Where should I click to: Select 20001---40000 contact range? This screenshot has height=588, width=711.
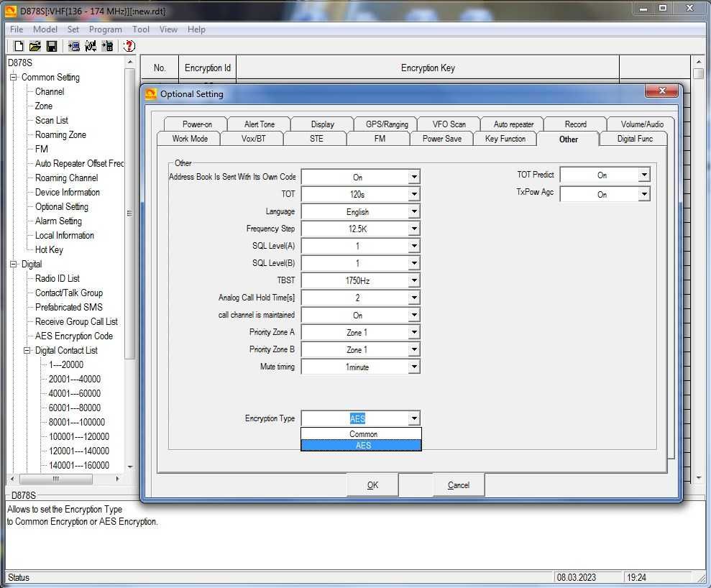pos(74,379)
